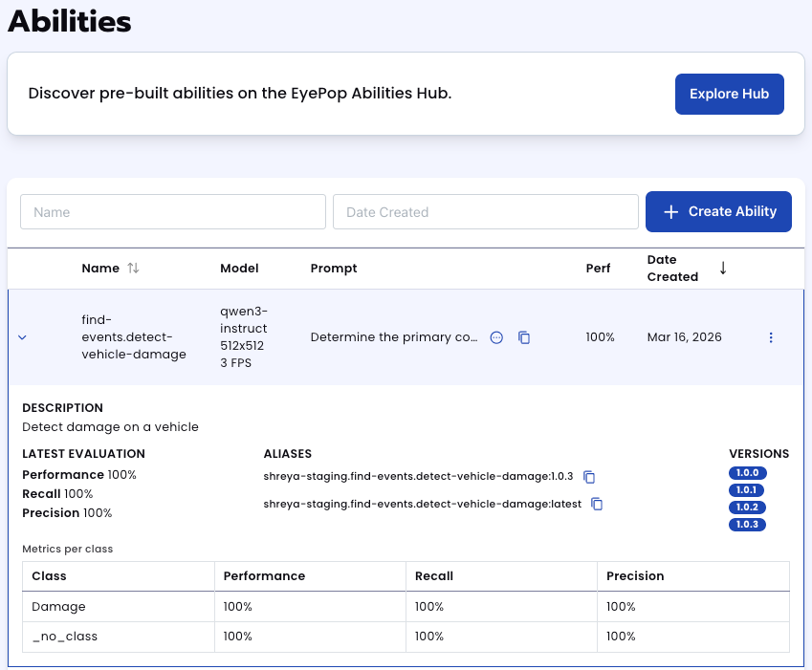Copy the prompt text
This screenshot has height=670, width=812.
click(524, 337)
